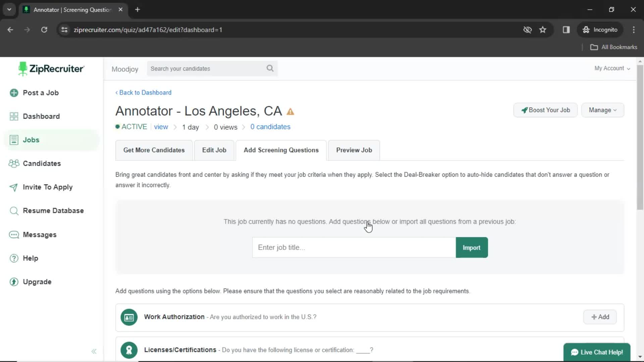Click the Messages sidebar icon
The width and height of the screenshot is (644, 362).
coord(13,234)
